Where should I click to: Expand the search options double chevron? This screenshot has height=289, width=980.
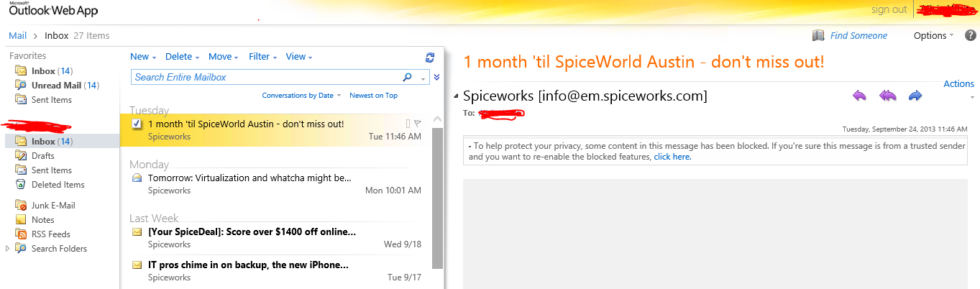436,77
